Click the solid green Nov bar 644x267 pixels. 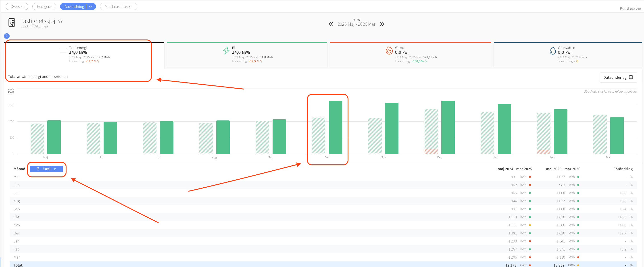tap(392, 128)
